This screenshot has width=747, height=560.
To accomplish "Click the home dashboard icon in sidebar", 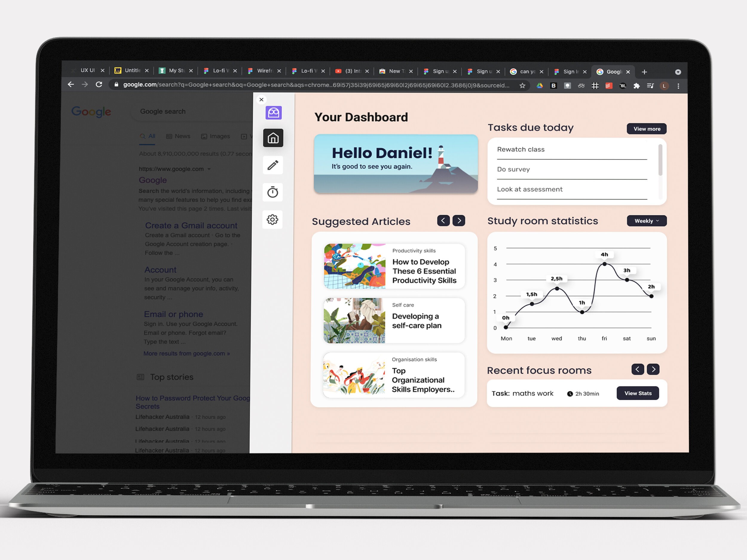I will 273,138.
